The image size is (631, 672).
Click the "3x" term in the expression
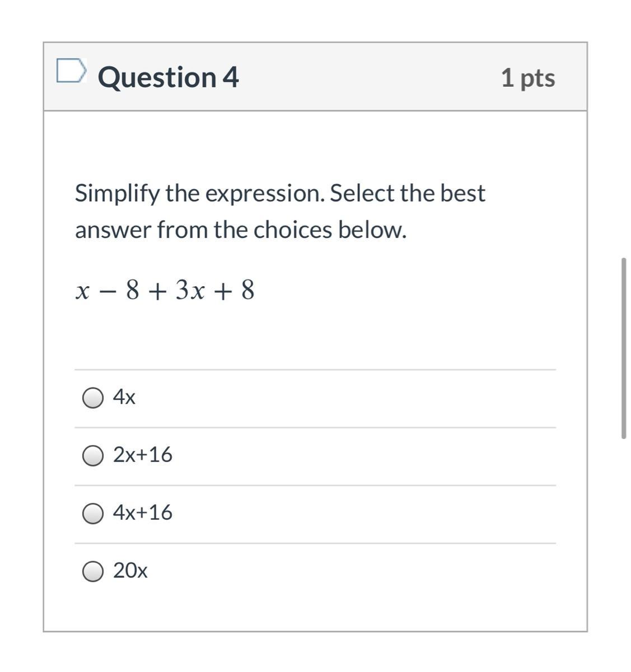click(190, 291)
